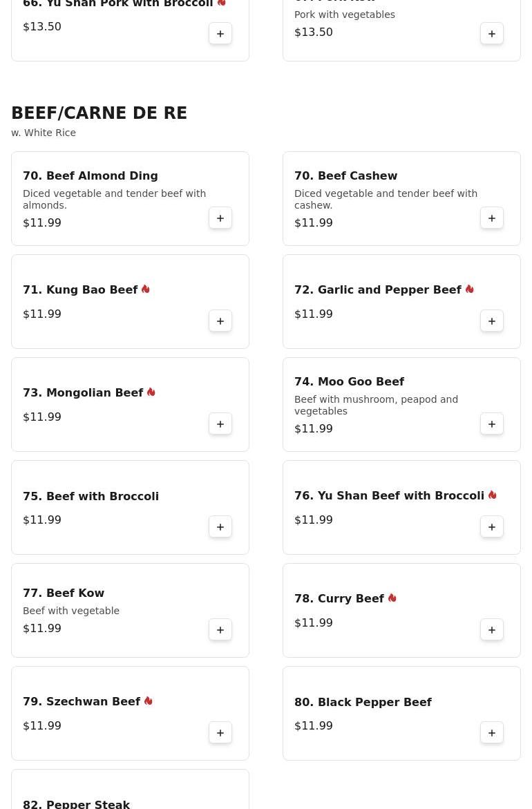The width and height of the screenshot is (532, 809).
Task: Open 74. Moo Goo Beef title
Action: (x=350, y=382)
